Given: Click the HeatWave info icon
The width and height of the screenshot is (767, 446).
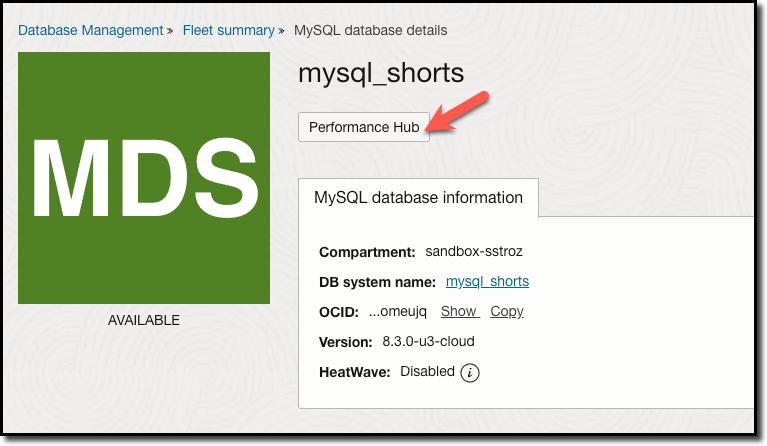Looking at the screenshot, I should point(470,373).
